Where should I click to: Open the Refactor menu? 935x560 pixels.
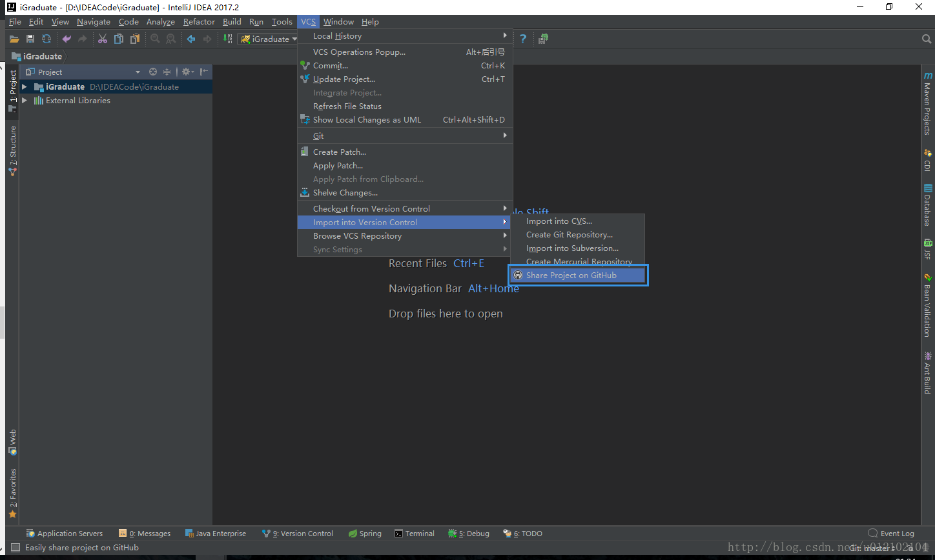click(x=199, y=21)
